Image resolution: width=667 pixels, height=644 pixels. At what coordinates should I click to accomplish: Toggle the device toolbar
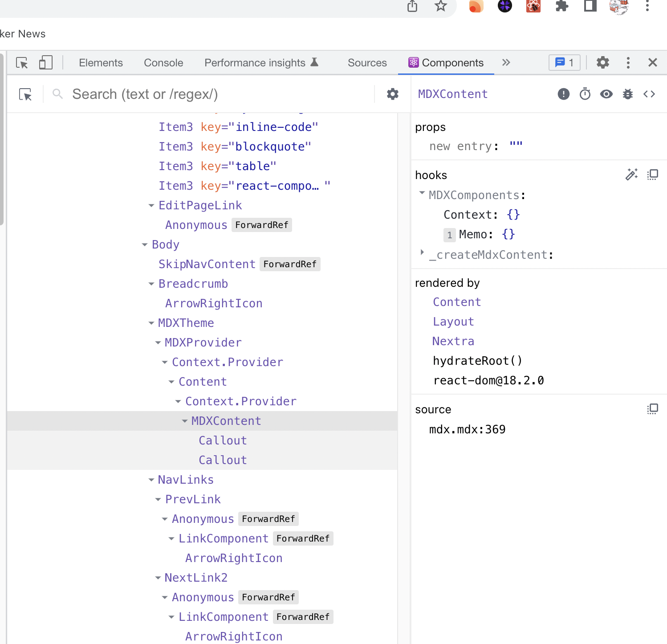click(x=45, y=63)
